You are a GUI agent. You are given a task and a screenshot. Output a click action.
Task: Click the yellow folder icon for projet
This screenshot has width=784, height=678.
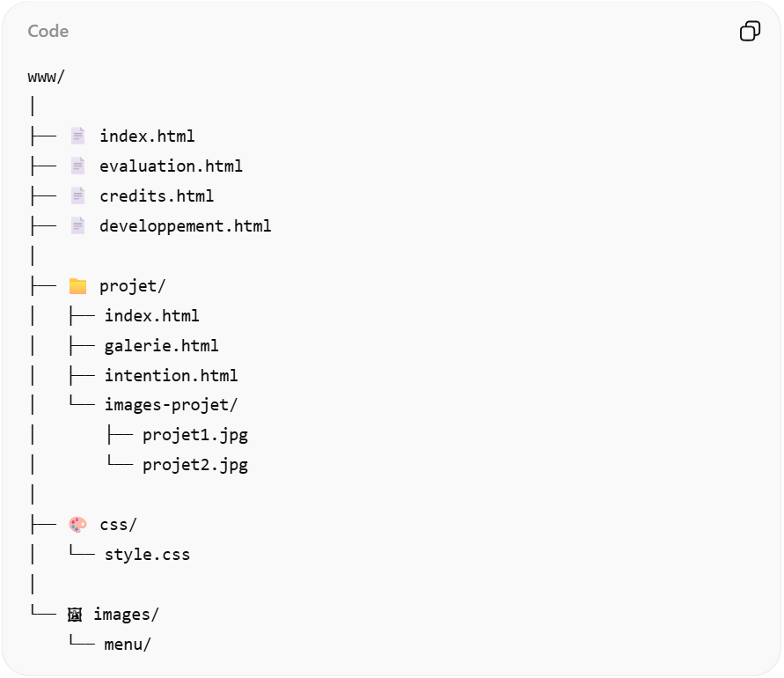78,285
